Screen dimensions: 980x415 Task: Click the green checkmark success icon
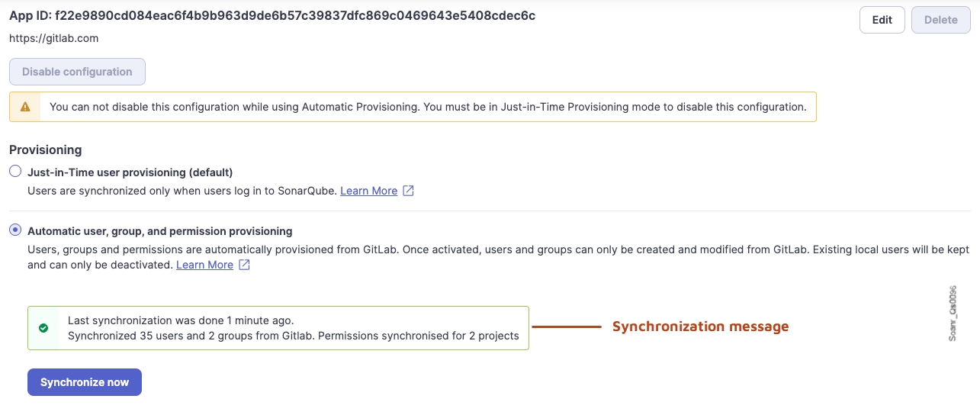pos(43,328)
